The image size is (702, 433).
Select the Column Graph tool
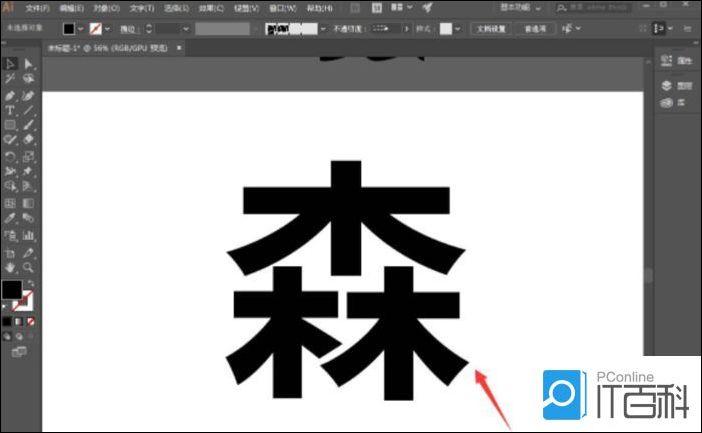coord(28,235)
